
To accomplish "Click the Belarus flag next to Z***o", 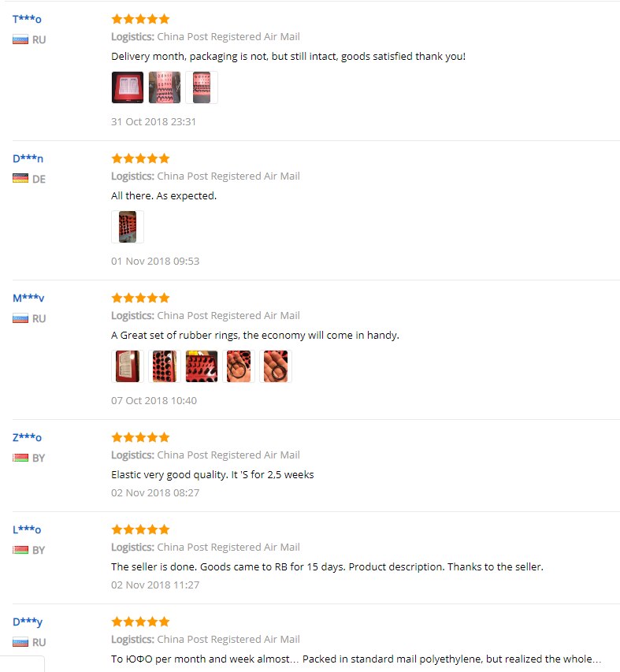I will [20, 458].
